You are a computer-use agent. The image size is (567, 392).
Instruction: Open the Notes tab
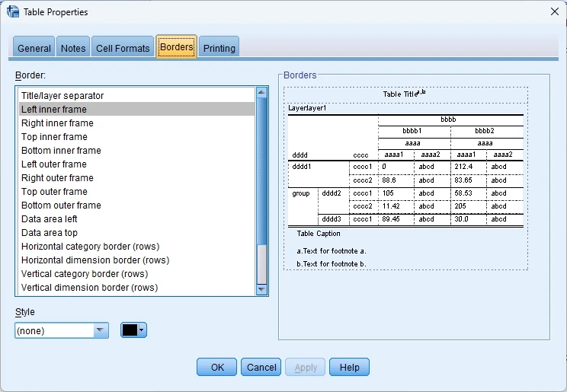[x=73, y=48]
